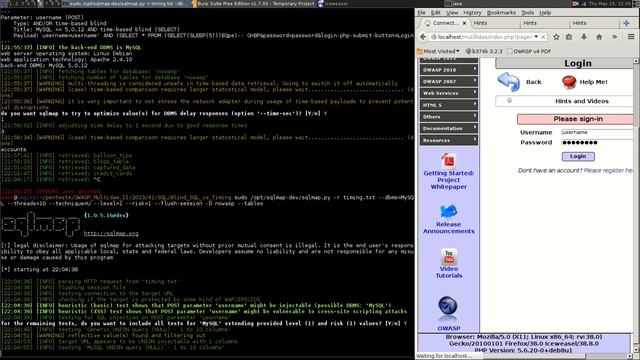This screenshot has height=360, width=640.
Task: Open the Most Visited bookmarks dropdown
Action: tap(438, 51)
